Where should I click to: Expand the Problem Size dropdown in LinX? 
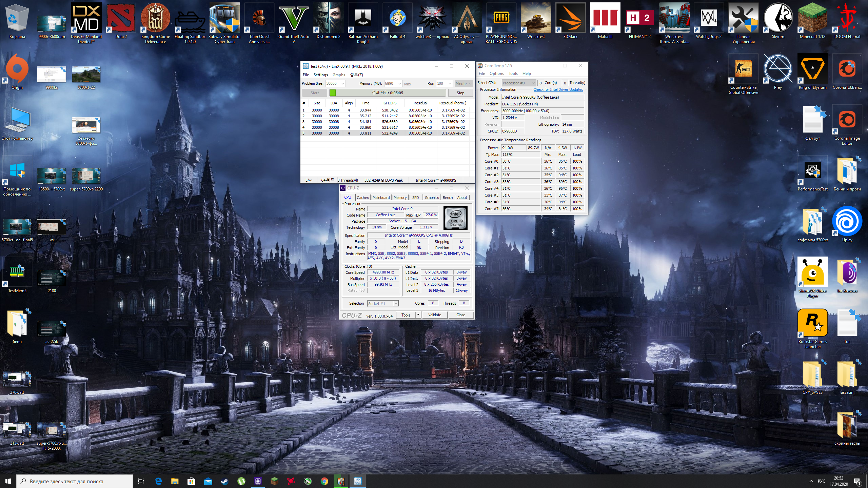pos(343,84)
